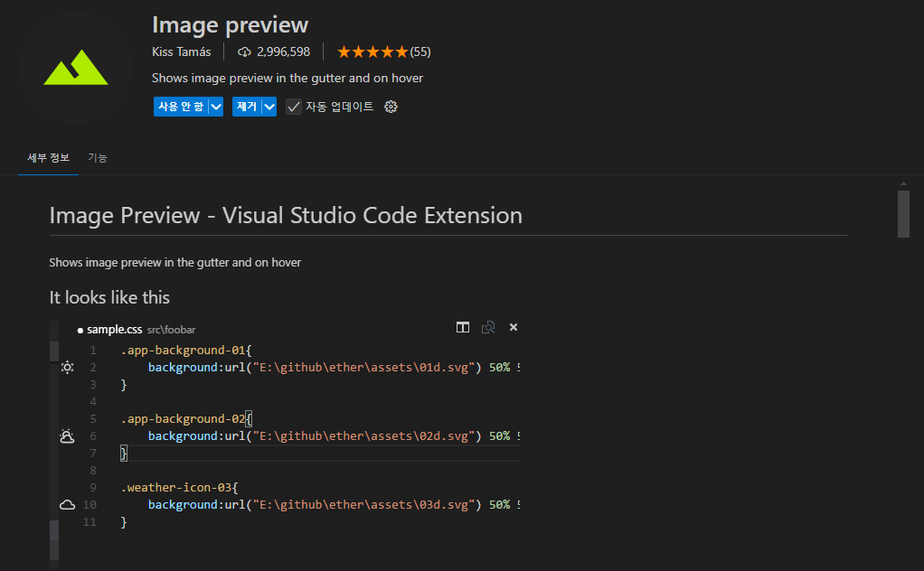Click the split editor icon in preview image
The image size is (924, 571).
click(463, 327)
